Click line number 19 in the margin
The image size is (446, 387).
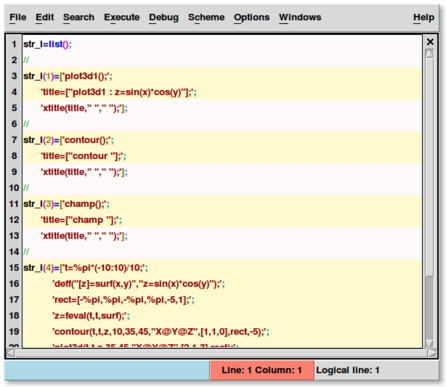14,332
